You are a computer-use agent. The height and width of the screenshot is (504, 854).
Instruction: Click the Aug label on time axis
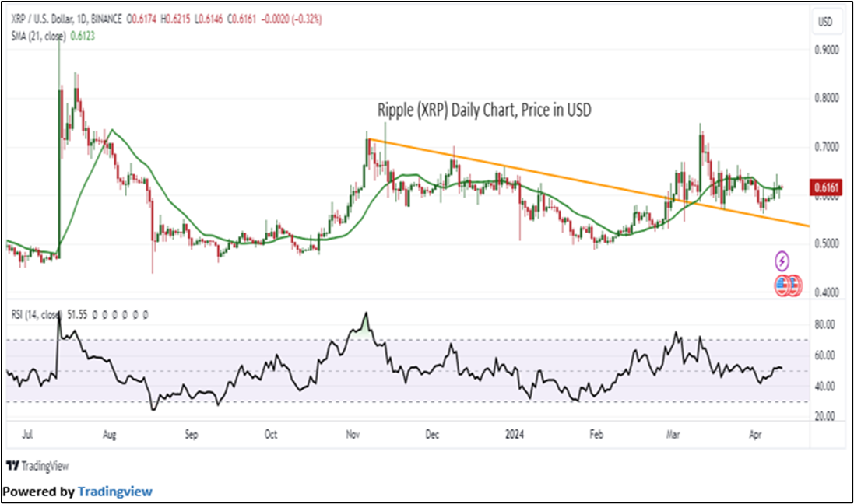[x=109, y=435]
